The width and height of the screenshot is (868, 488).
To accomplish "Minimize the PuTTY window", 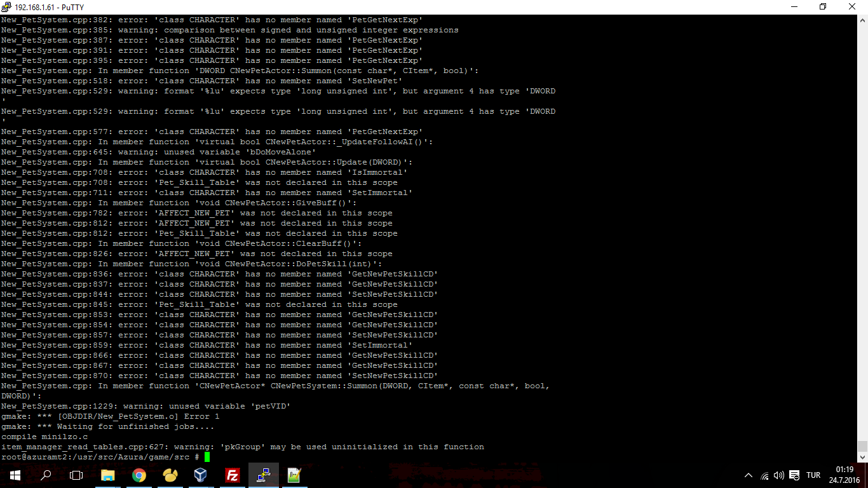I will 794,6.
